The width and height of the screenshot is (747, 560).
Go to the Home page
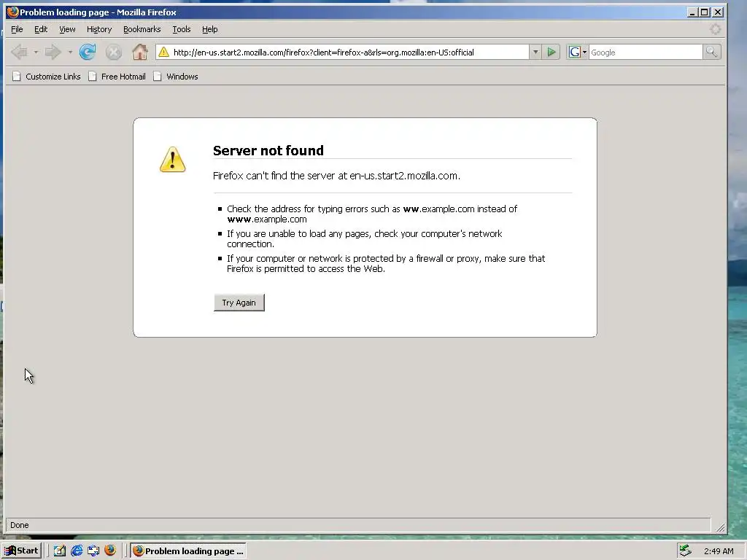point(140,52)
